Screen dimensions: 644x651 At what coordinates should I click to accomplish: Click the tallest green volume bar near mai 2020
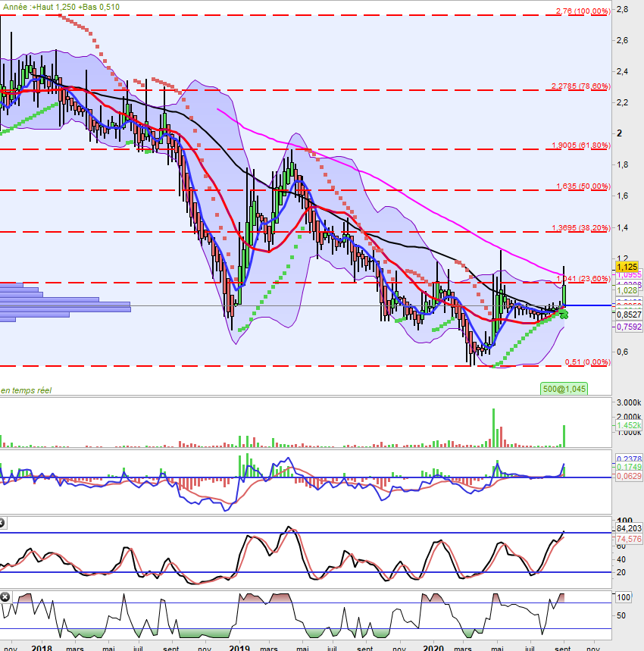494,427
